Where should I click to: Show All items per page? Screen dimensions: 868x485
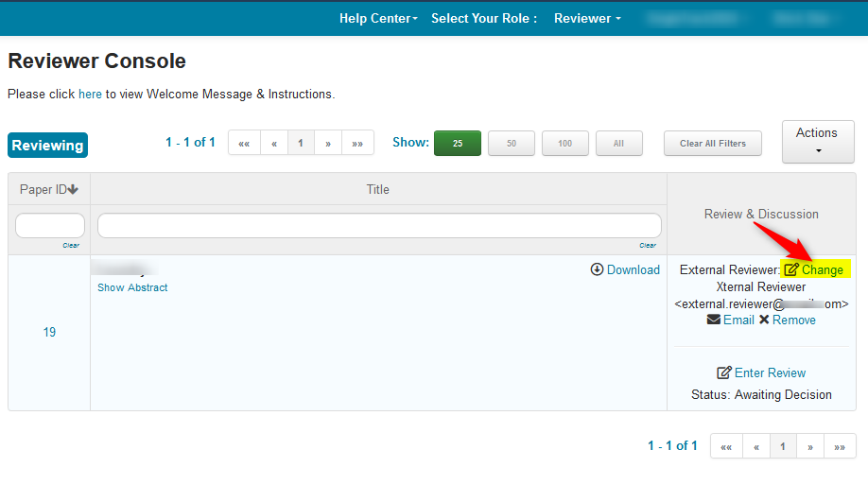tap(619, 144)
